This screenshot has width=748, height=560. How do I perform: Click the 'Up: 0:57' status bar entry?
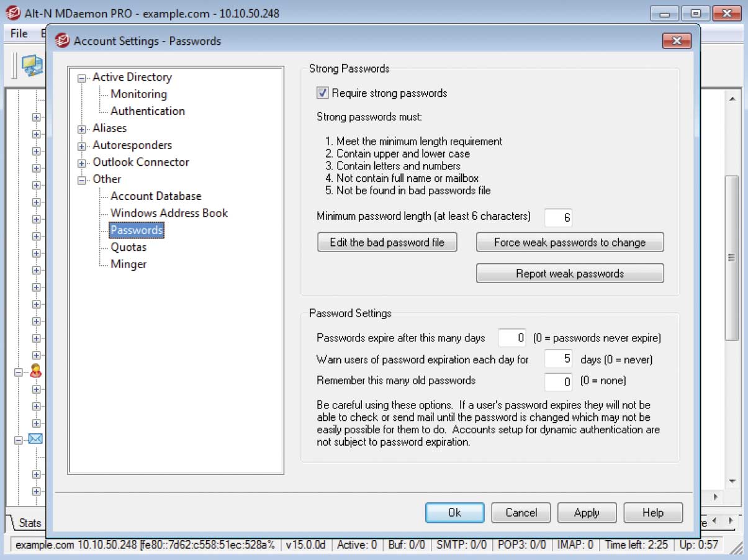coord(699,545)
